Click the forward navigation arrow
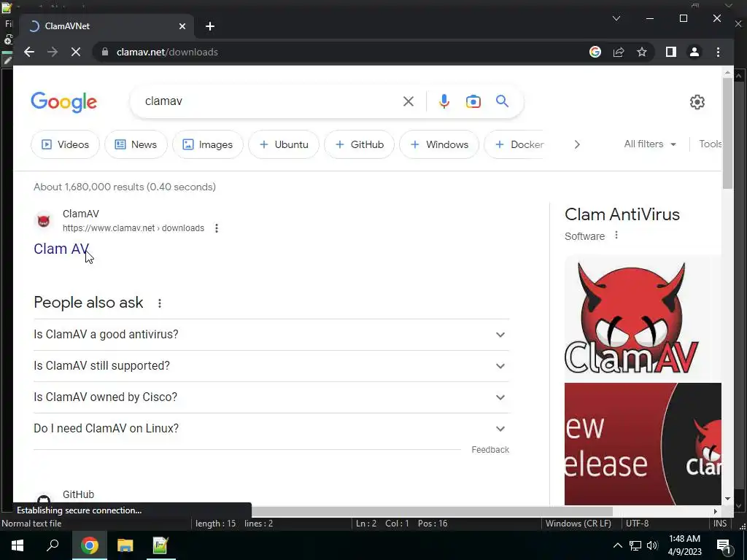The image size is (747, 560). coord(53,52)
